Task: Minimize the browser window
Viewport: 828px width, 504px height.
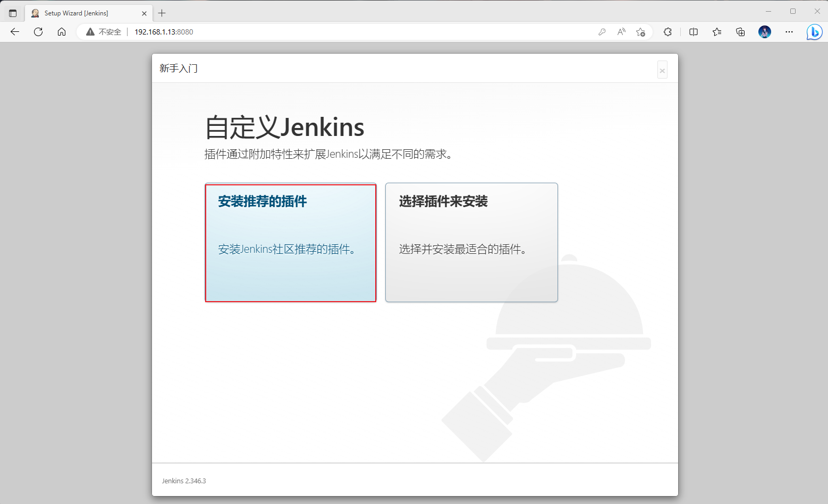Action: coord(768,11)
